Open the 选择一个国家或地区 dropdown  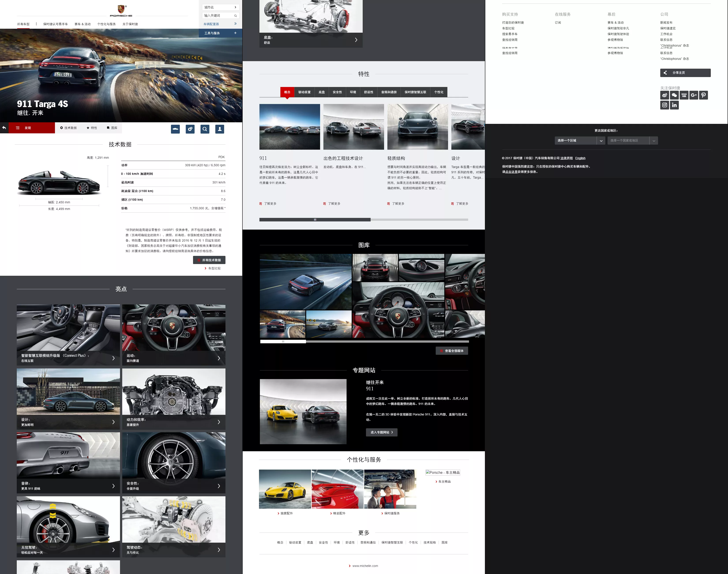pos(633,140)
